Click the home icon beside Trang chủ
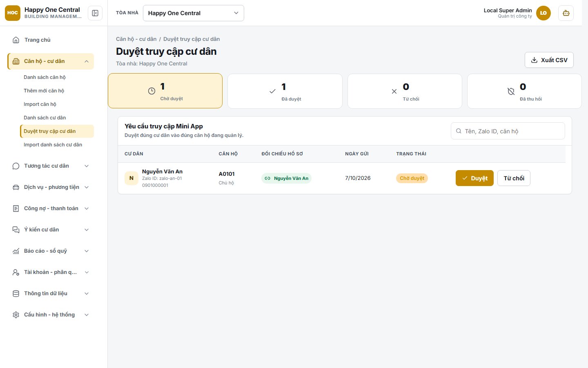 pyautogui.click(x=16, y=40)
